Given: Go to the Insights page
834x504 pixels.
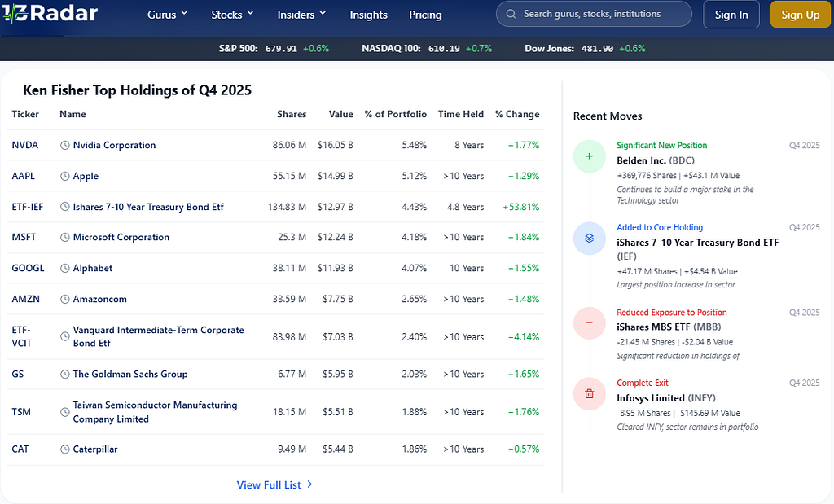Looking at the screenshot, I should [369, 15].
